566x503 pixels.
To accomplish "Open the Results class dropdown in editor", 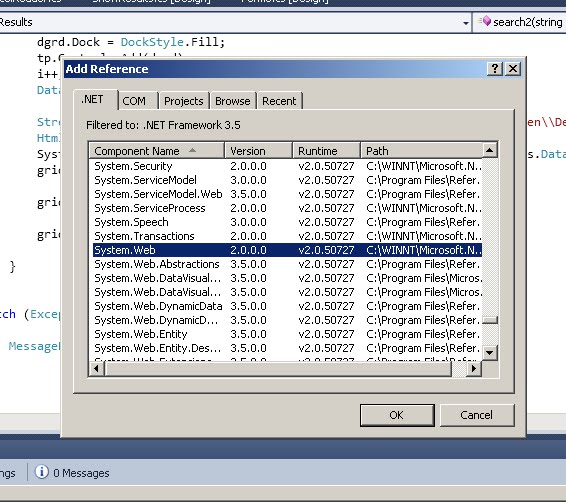I will pyautogui.click(x=466, y=23).
